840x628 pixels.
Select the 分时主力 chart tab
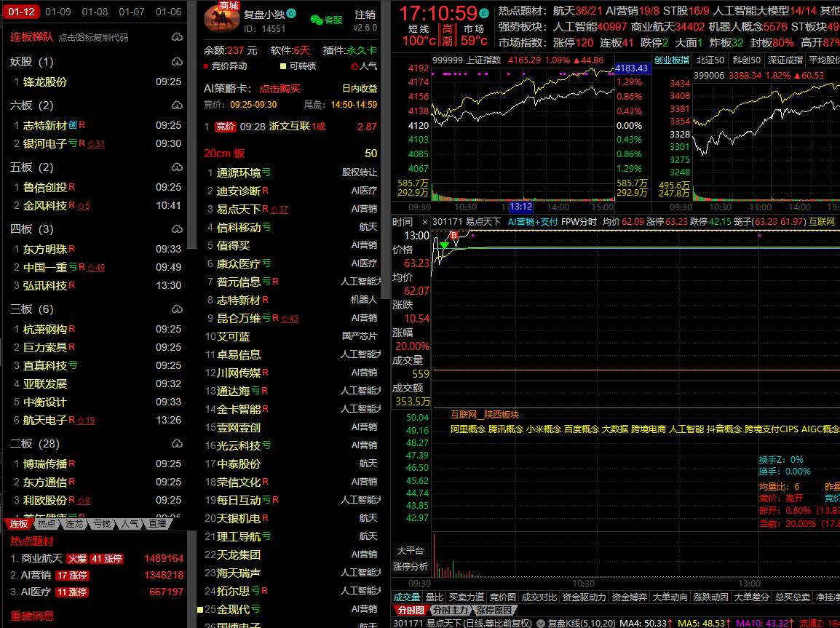pos(451,610)
